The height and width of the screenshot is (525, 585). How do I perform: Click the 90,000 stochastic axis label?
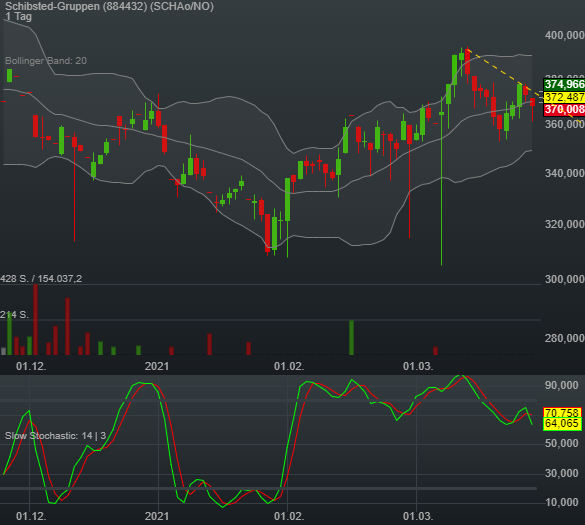pos(562,385)
